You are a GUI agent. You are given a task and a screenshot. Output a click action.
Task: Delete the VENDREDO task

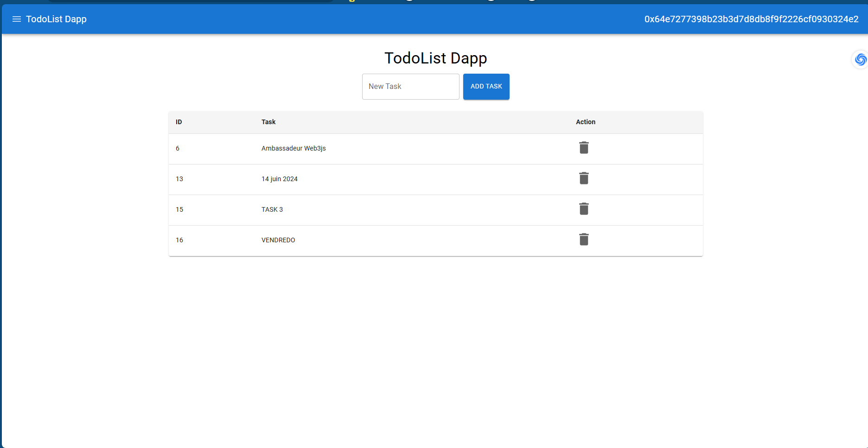(584, 240)
